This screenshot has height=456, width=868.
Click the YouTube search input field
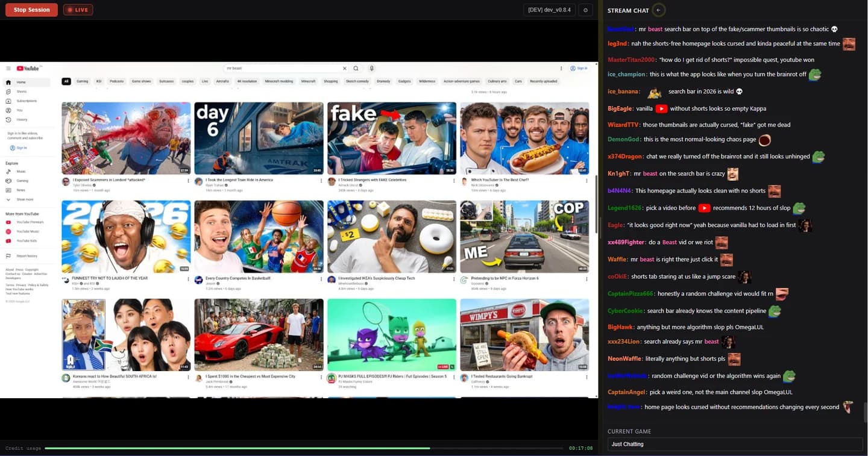pyautogui.click(x=282, y=69)
